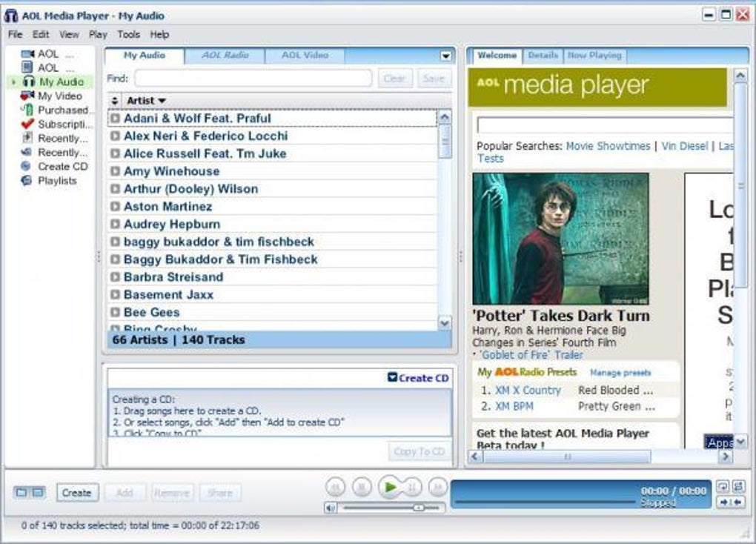The image size is (756, 544).
Task: Select the Welcome tab
Action: coord(497,56)
